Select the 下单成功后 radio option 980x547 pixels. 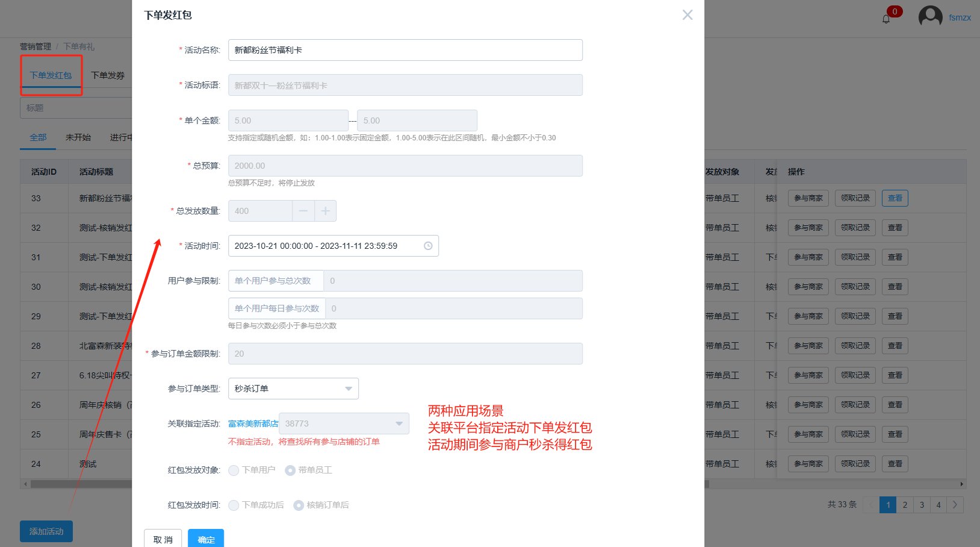pos(234,505)
